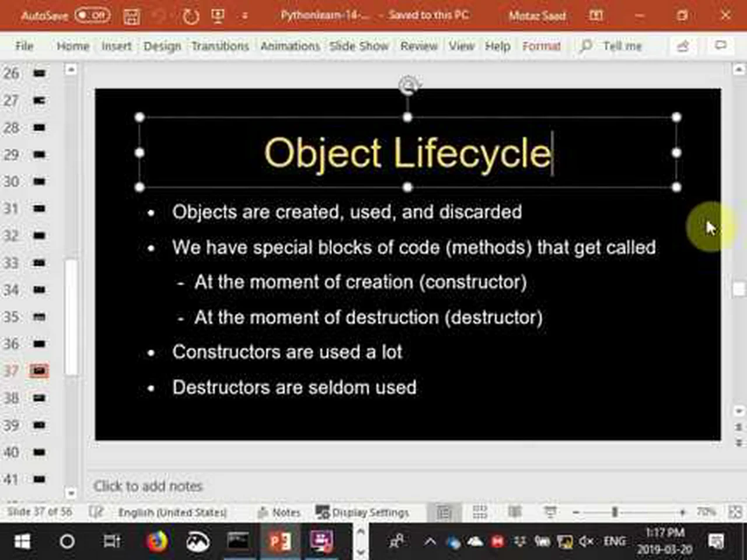Open Task View on the taskbar

[x=112, y=541]
